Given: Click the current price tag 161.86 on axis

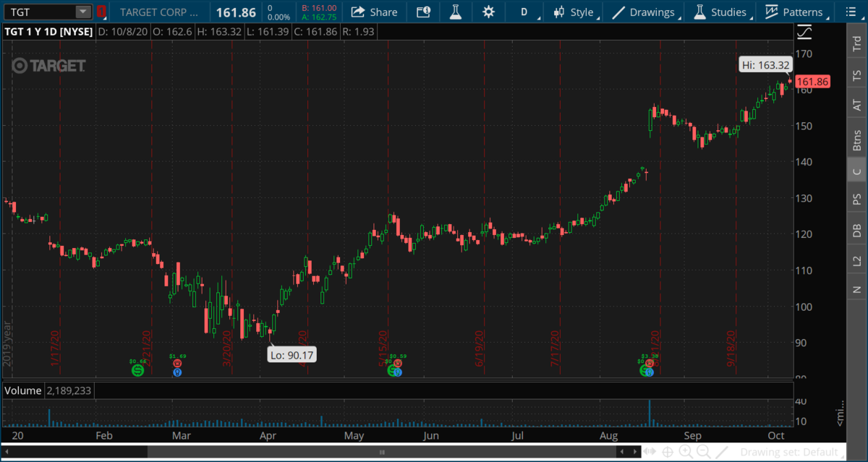Looking at the screenshot, I should point(813,82).
